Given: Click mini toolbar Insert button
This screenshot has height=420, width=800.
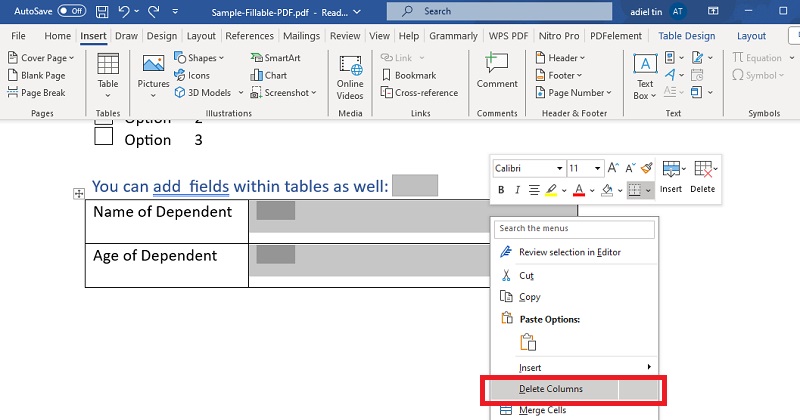Looking at the screenshot, I should (x=670, y=177).
